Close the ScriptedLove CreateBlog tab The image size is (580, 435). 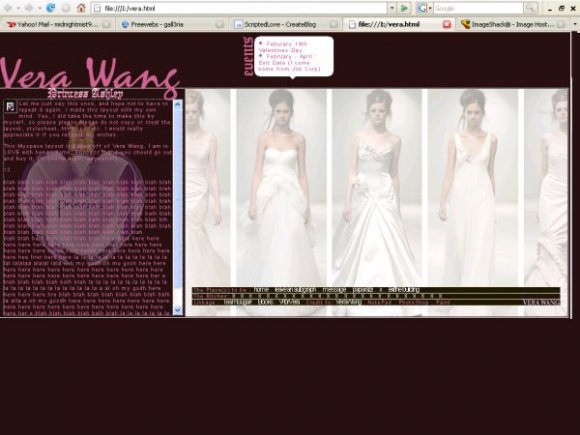click(x=333, y=24)
